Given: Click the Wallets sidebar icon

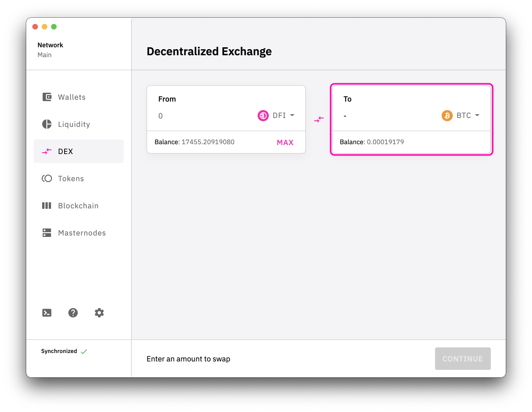Looking at the screenshot, I should [47, 97].
